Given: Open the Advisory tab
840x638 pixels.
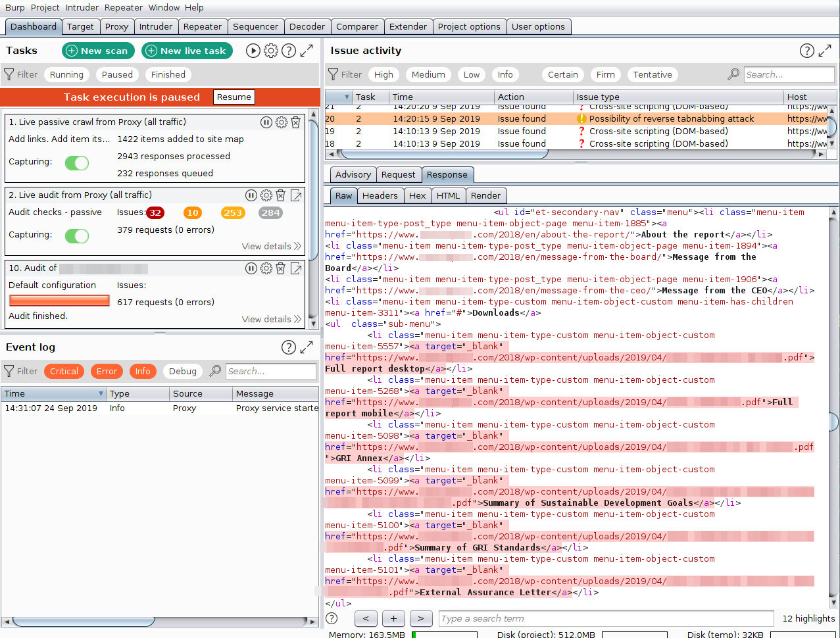Looking at the screenshot, I should (353, 174).
